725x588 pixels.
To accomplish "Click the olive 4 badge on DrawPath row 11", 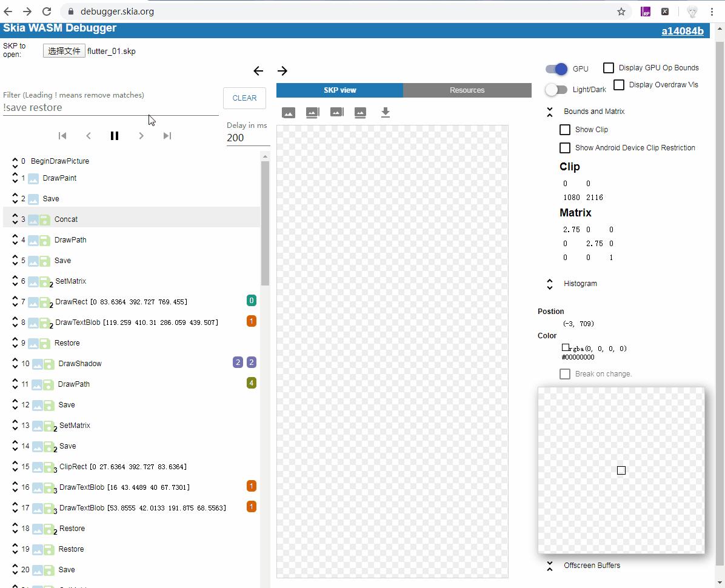I will click(252, 383).
